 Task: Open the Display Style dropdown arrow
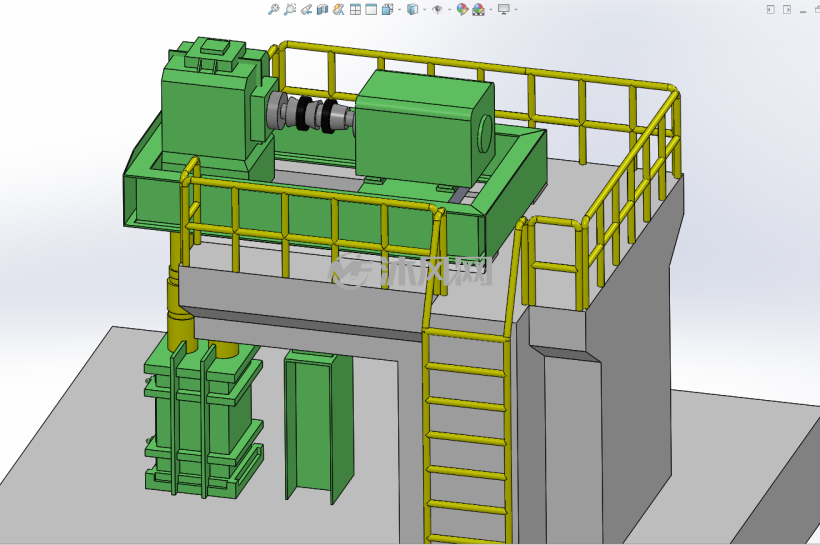[424, 9]
